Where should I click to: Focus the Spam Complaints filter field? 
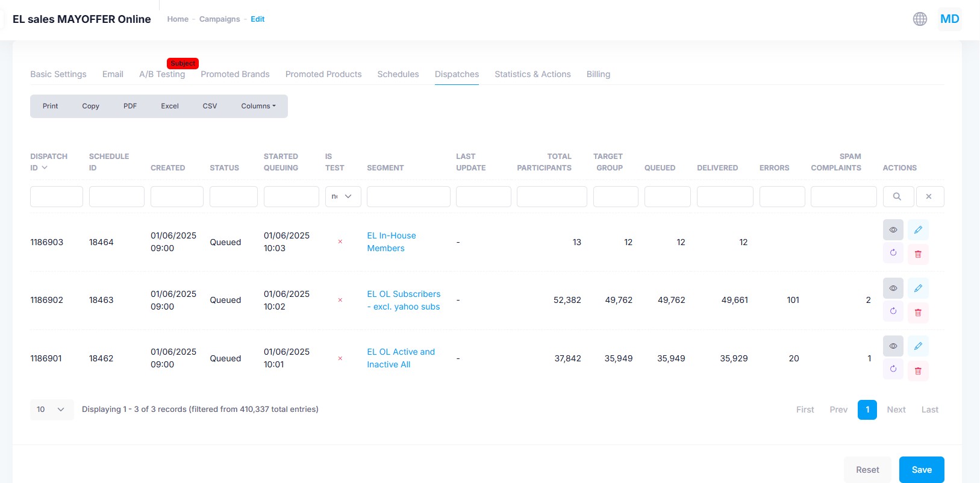tap(844, 196)
